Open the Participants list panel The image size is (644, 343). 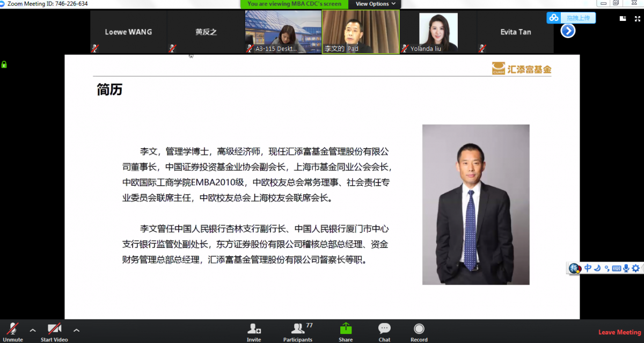click(298, 332)
